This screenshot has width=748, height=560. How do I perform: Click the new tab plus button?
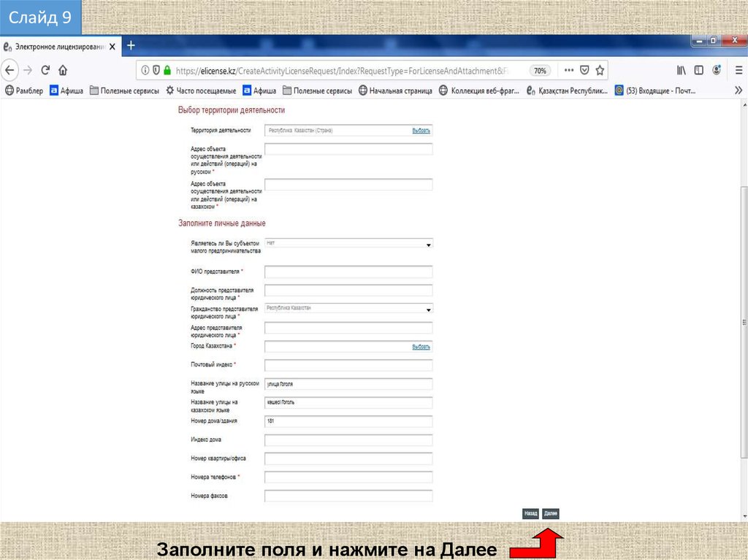click(x=131, y=45)
